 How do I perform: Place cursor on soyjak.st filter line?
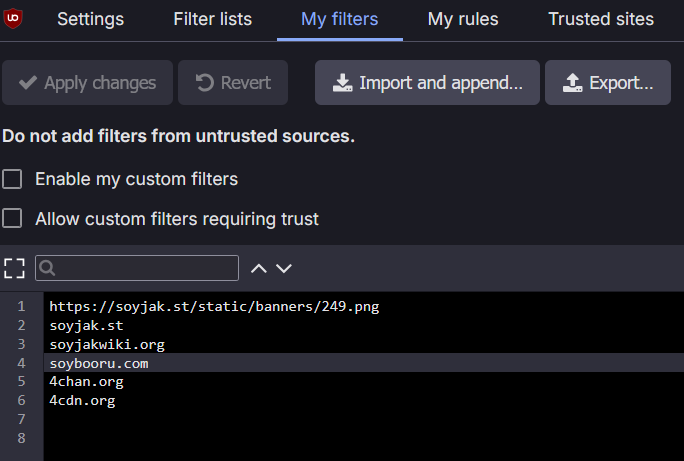86,325
